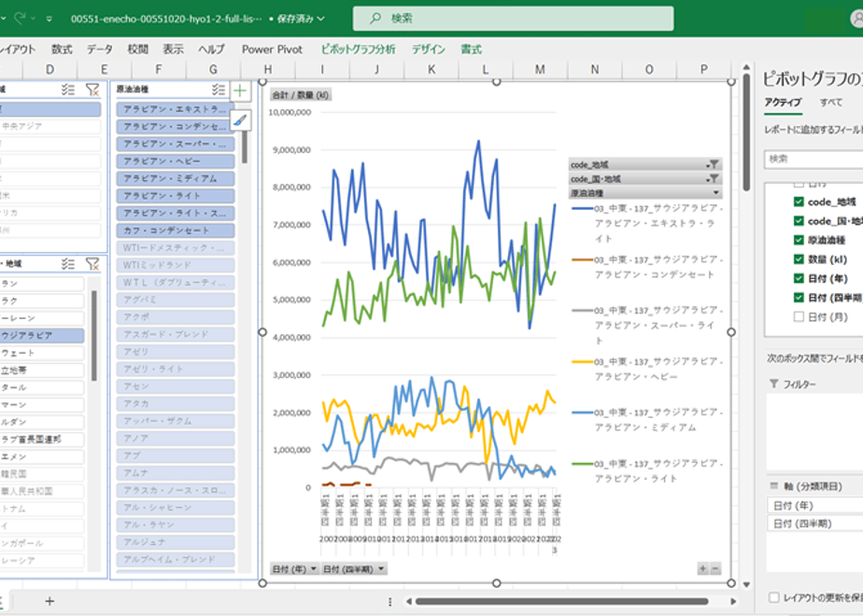Click the axis icon beside 軸 (分類項目)

[774, 486]
